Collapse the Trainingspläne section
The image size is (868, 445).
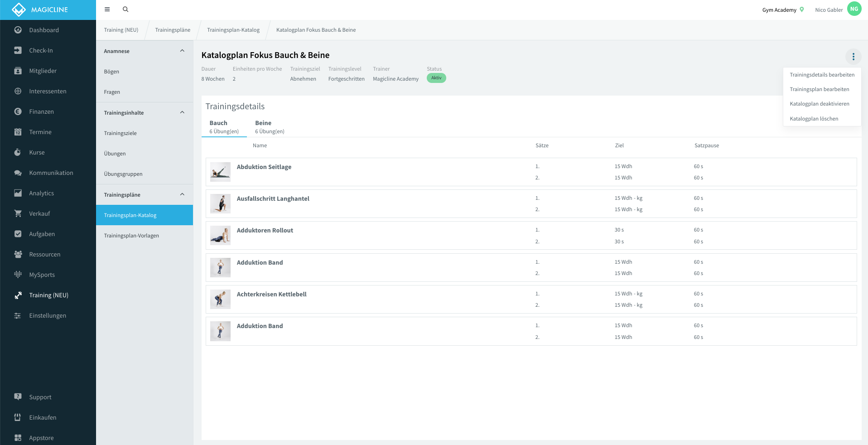coord(182,194)
